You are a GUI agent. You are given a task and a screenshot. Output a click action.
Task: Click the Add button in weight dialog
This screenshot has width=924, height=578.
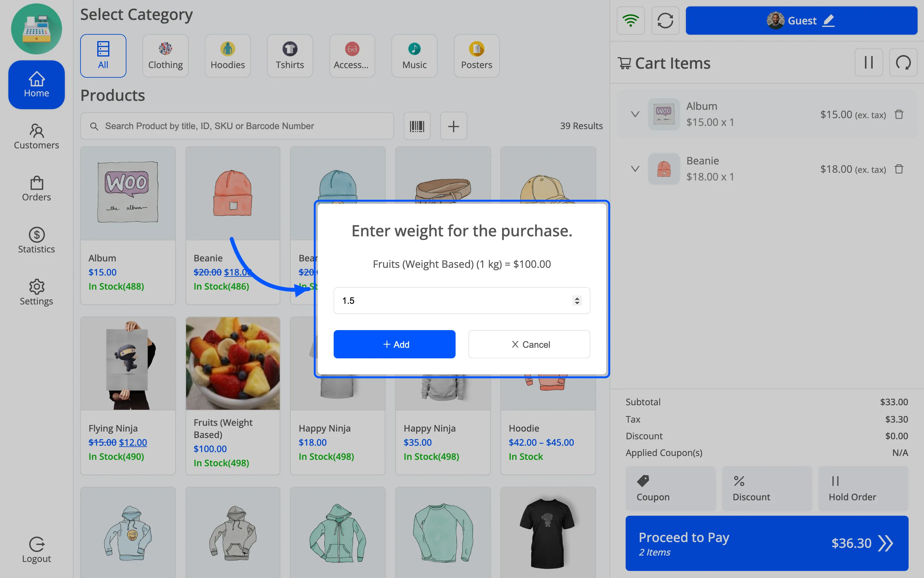pos(394,344)
